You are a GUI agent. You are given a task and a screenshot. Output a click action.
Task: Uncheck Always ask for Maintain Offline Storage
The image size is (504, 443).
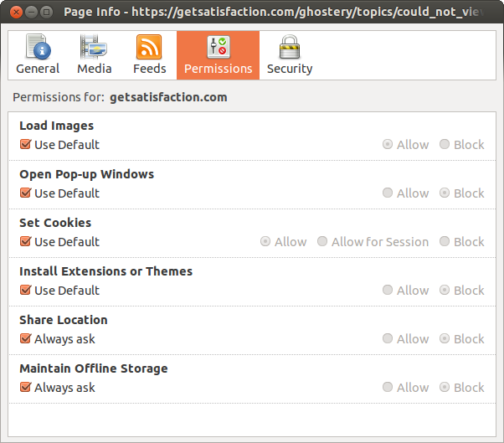tap(25, 388)
